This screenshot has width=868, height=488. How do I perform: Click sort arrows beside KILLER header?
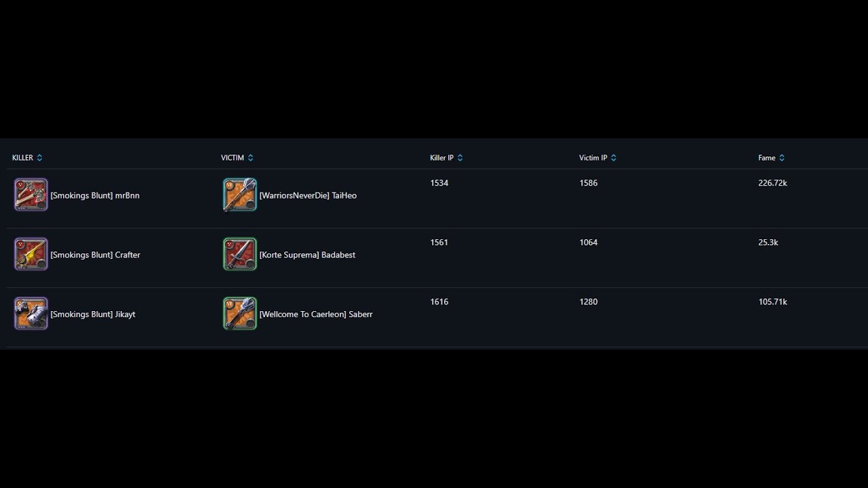[x=39, y=158]
